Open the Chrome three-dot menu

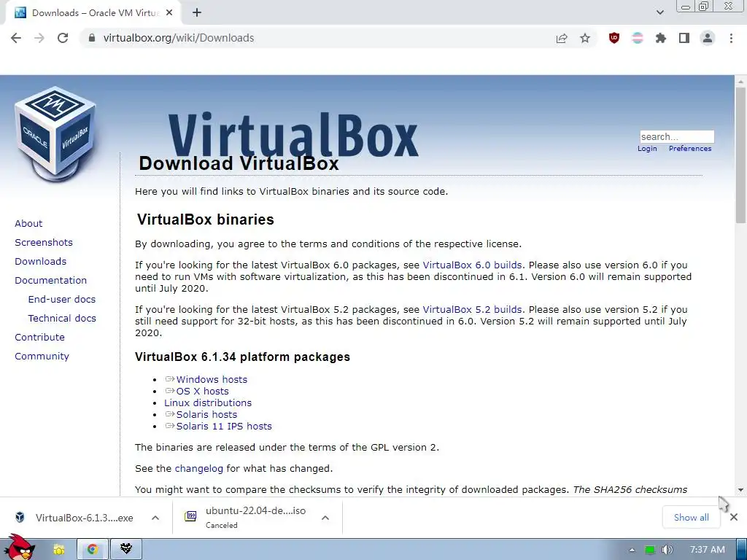731,38
